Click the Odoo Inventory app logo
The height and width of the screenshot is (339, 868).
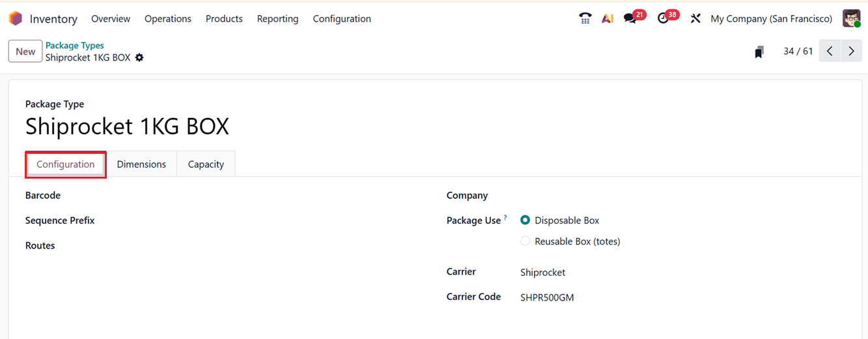[x=16, y=19]
